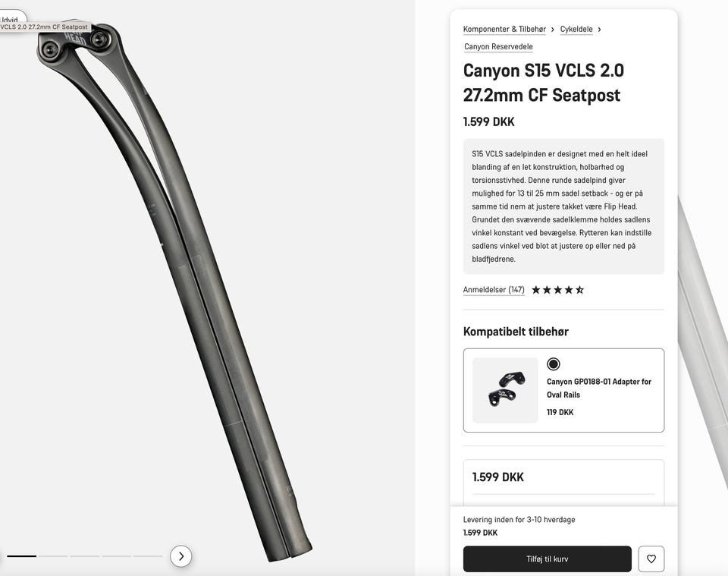Click the chevron after Cykeldele breadcrumb
The width and height of the screenshot is (728, 576).
tap(599, 30)
